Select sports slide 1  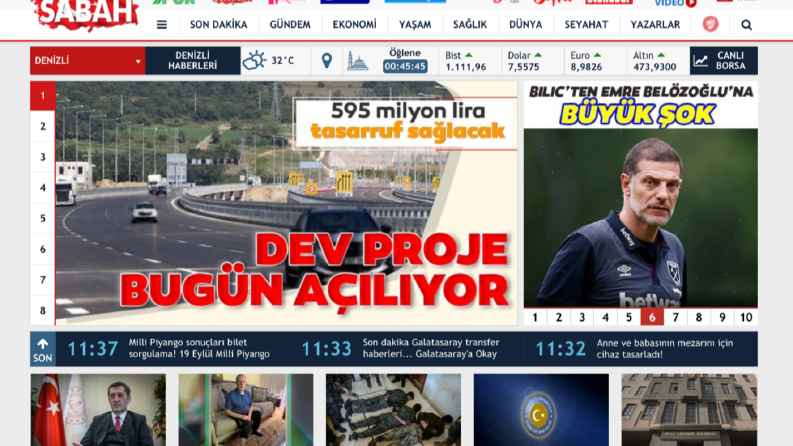535,317
